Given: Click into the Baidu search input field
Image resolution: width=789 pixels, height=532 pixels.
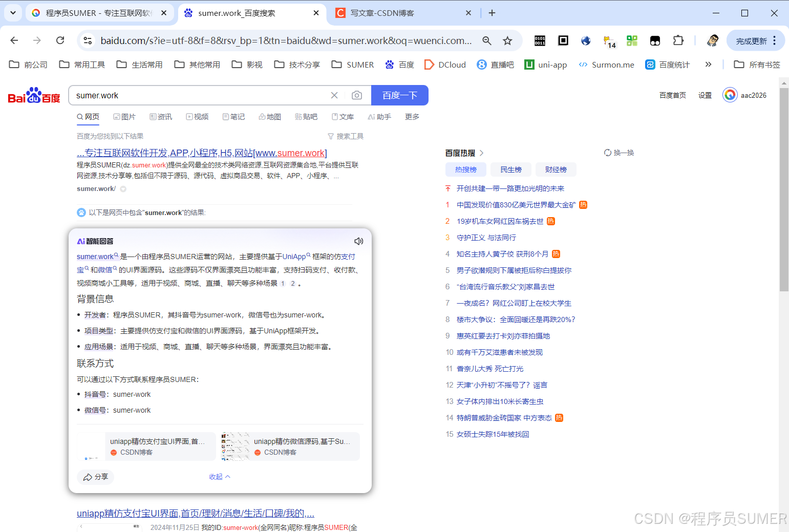Looking at the screenshot, I should (x=200, y=95).
